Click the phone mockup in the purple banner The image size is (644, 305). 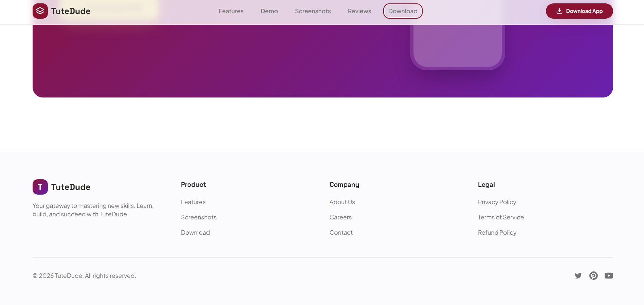pyautogui.click(x=457, y=47)
